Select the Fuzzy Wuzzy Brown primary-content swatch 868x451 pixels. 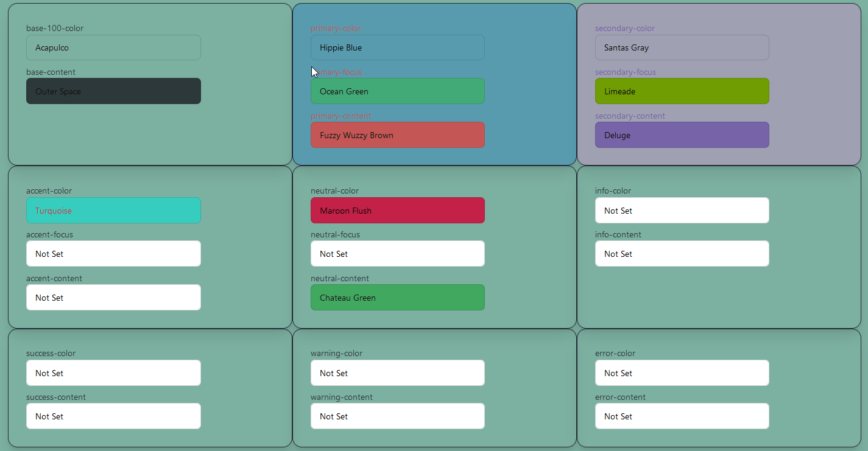398,135
